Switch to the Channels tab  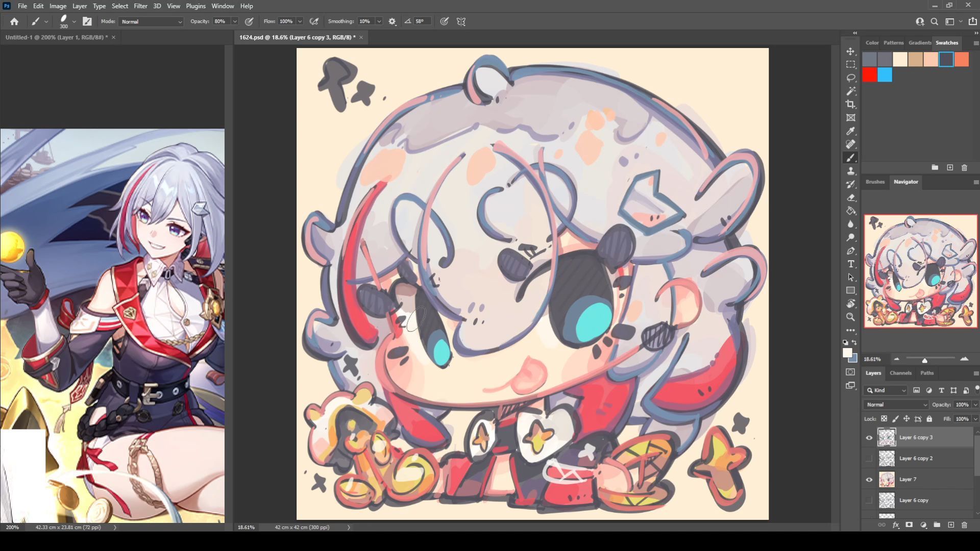pyautogui.click(x=900, y=373)
